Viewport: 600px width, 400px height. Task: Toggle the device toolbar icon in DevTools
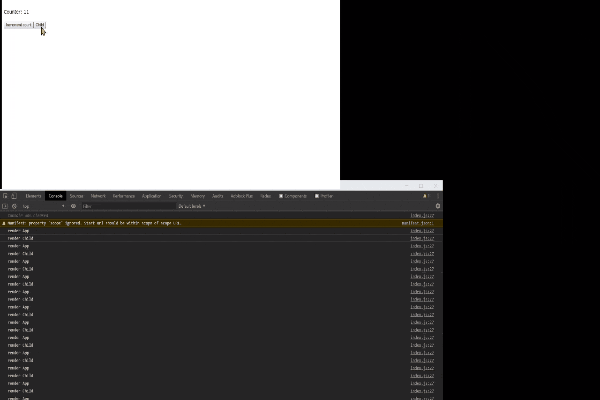[x=14, y=196]
